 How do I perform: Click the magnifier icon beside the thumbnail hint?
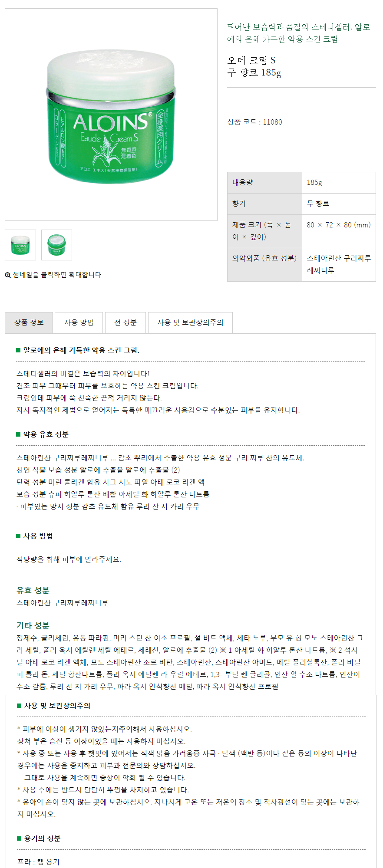click(8, 275)
